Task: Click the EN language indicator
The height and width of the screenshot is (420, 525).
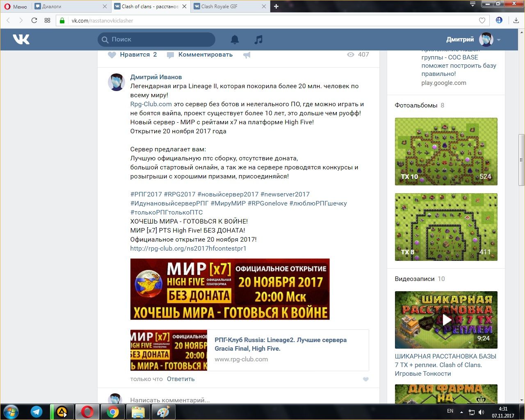Action: coord(450,411)
